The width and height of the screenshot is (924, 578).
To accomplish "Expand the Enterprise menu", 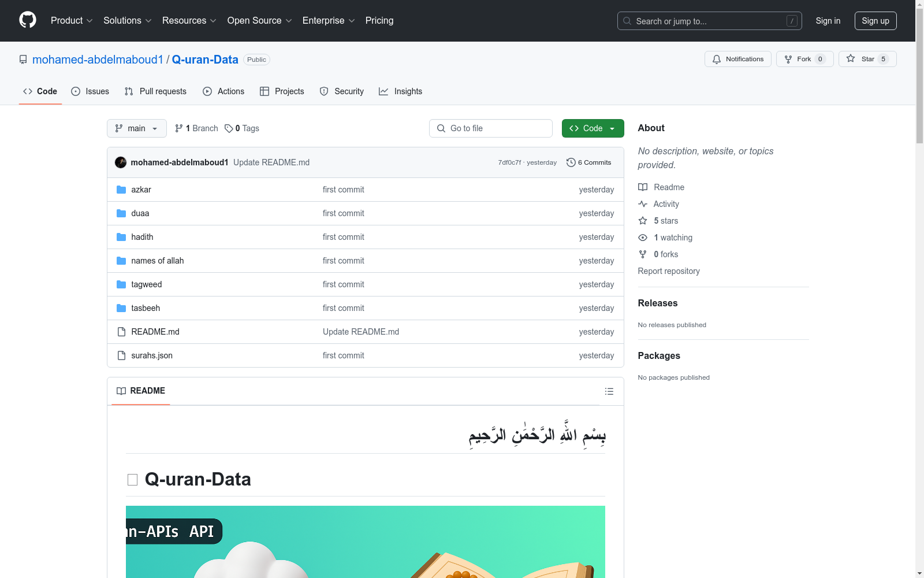I will pyautogui.click(x=329, y=20).
